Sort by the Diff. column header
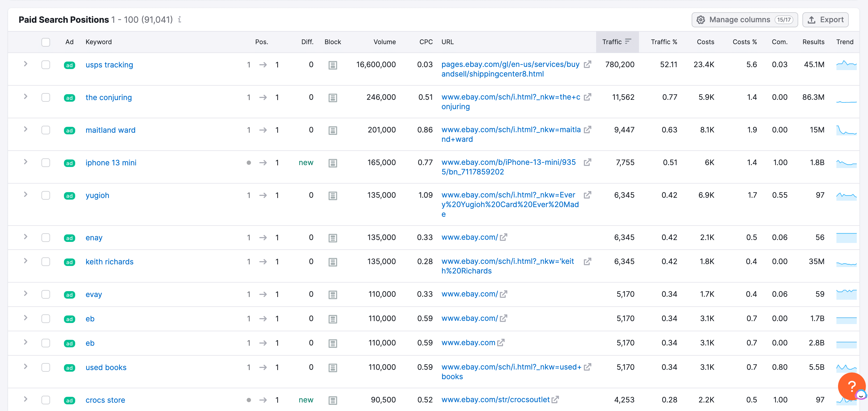 pyautogui.click(x=307, y=42)
